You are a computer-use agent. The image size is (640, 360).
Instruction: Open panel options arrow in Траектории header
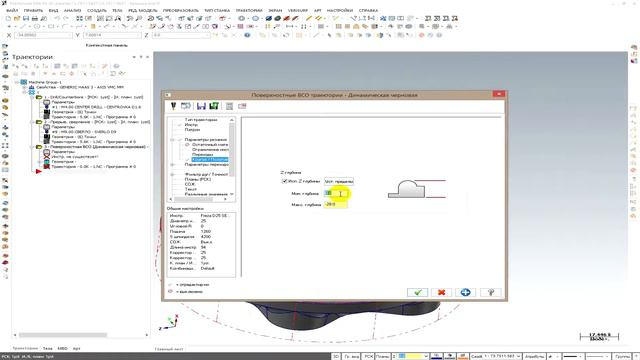tap(134, 57)
